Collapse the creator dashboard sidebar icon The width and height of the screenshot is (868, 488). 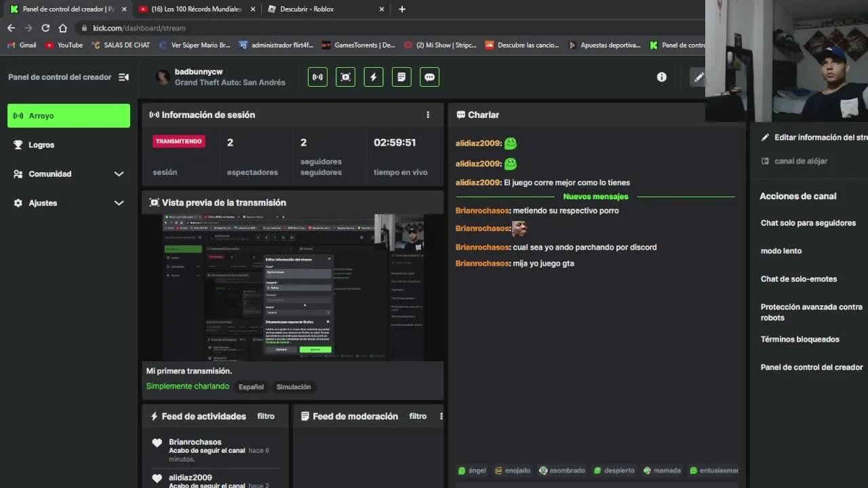tap(123, 77)
